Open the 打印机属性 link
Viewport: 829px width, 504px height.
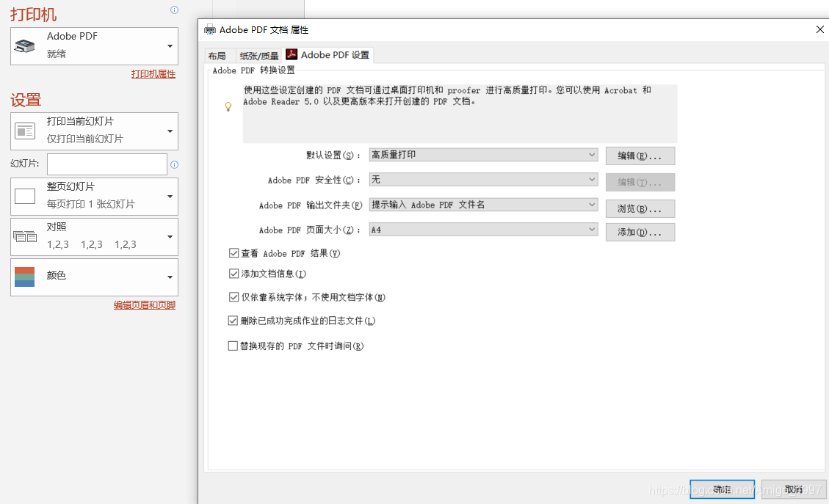click(x=153, y=74)
